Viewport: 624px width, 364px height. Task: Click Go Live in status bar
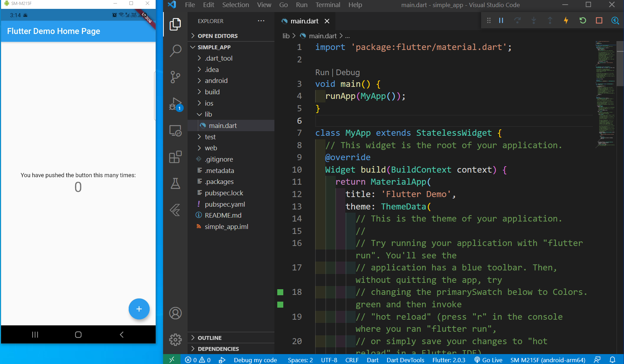488,360
